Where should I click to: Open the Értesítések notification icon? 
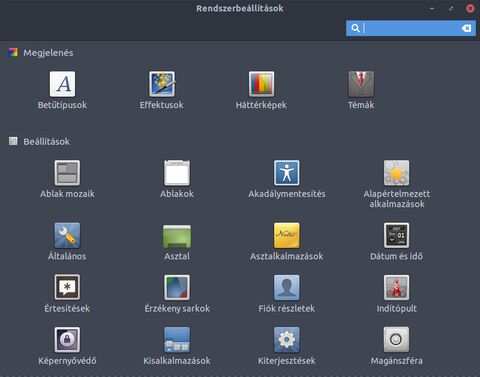click(x=67, y=287)
